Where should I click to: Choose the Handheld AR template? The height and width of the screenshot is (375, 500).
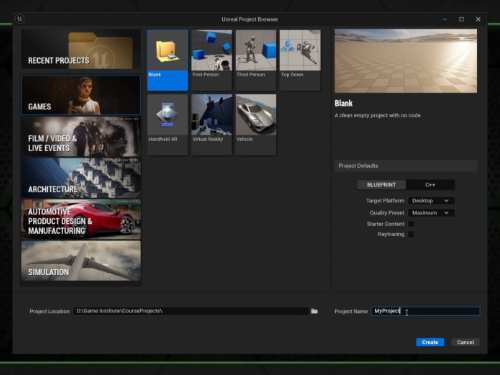(167, 124)
